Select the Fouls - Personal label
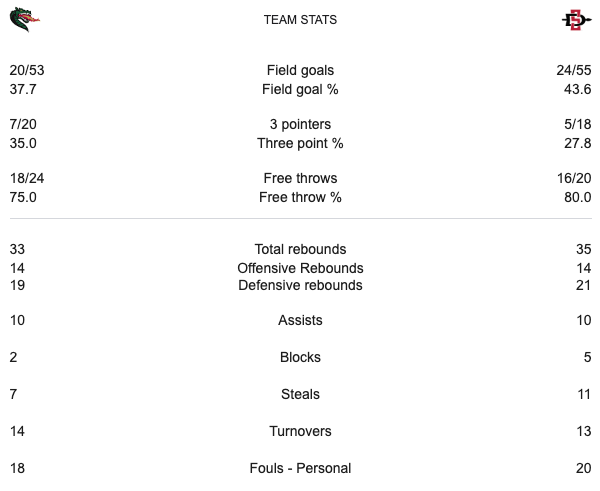The height and width of the screenshot is (491, 600). (300, 468)
